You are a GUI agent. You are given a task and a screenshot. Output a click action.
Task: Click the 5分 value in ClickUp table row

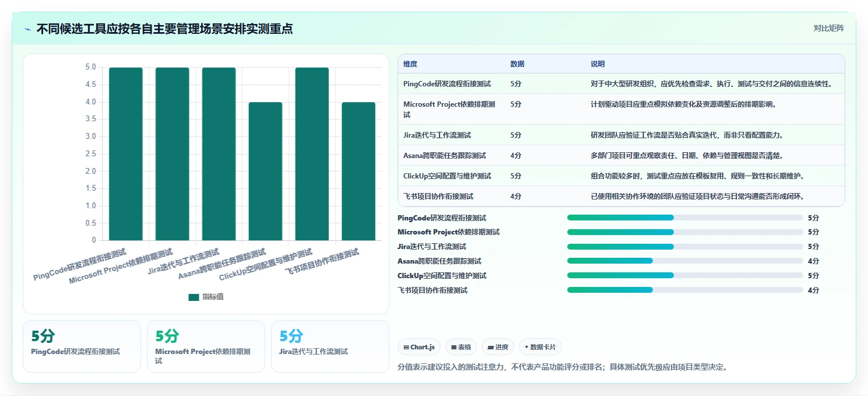tap(515, 176)
